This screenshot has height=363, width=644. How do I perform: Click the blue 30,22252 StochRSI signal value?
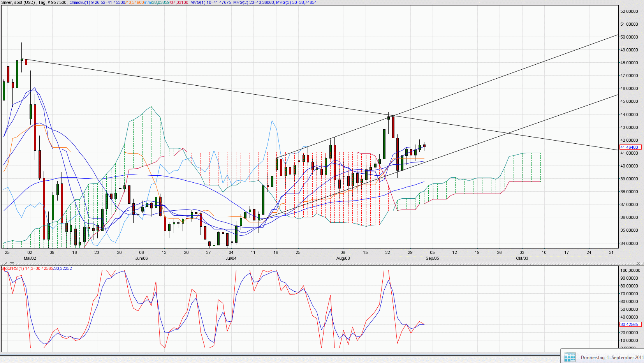pos(63,268)
